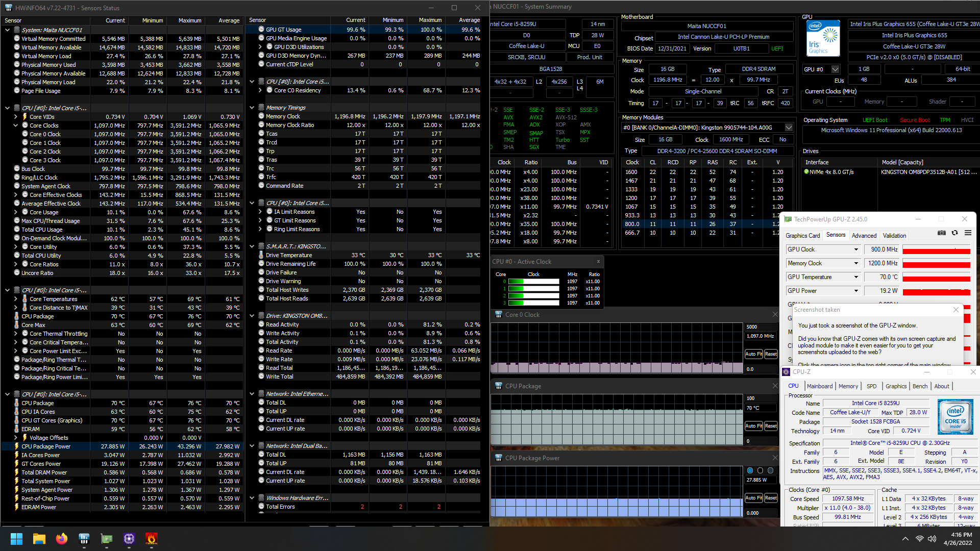Open GPU-Z hamburger menu icon
The width and height of the screenshot is (980, 551).
(968, 233)
